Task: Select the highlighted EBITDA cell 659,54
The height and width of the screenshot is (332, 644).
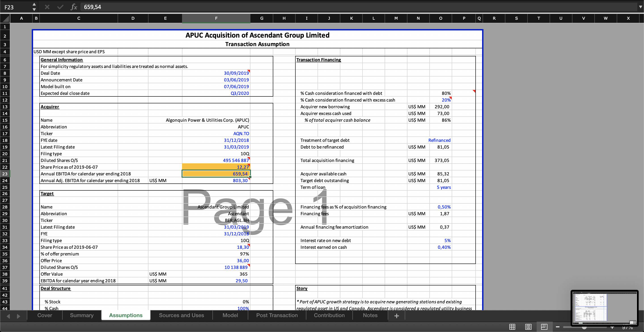Action: pos(216,174)
